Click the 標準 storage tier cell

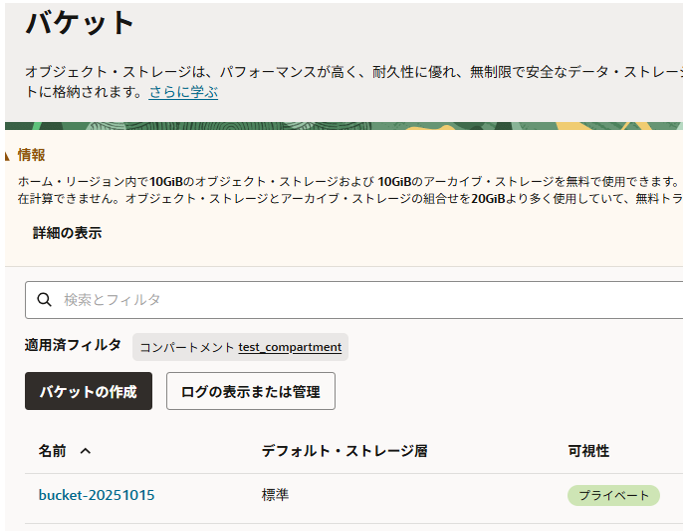275,495
